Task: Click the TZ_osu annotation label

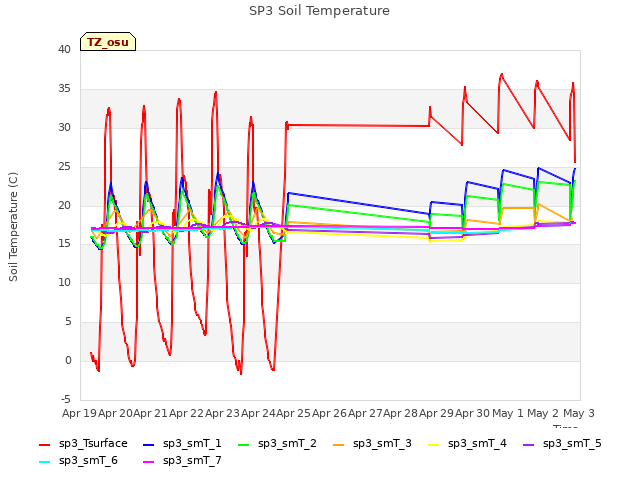Action: 108,42
